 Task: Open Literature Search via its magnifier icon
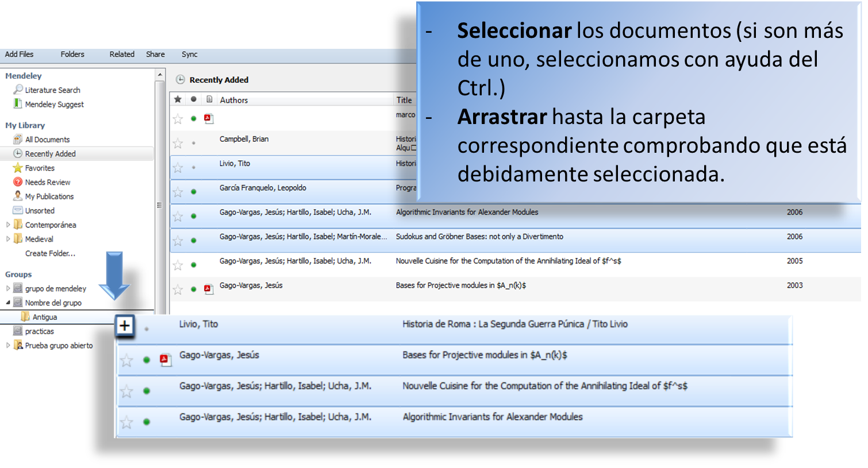click(18, 90)
